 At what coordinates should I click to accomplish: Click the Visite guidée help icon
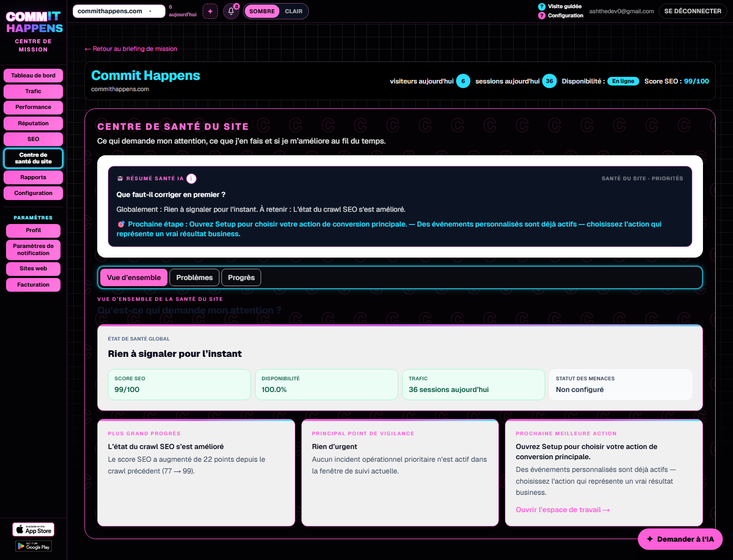(x=542, y=7)
